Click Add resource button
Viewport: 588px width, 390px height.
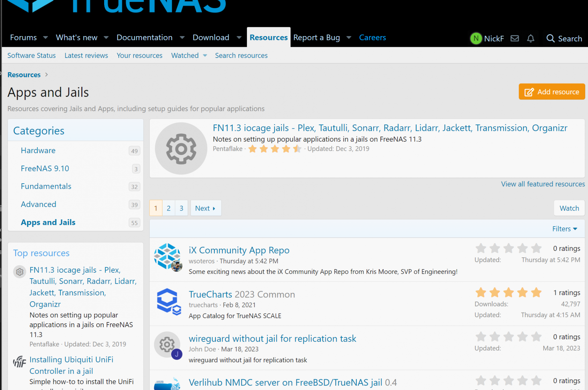click(552, 92)
